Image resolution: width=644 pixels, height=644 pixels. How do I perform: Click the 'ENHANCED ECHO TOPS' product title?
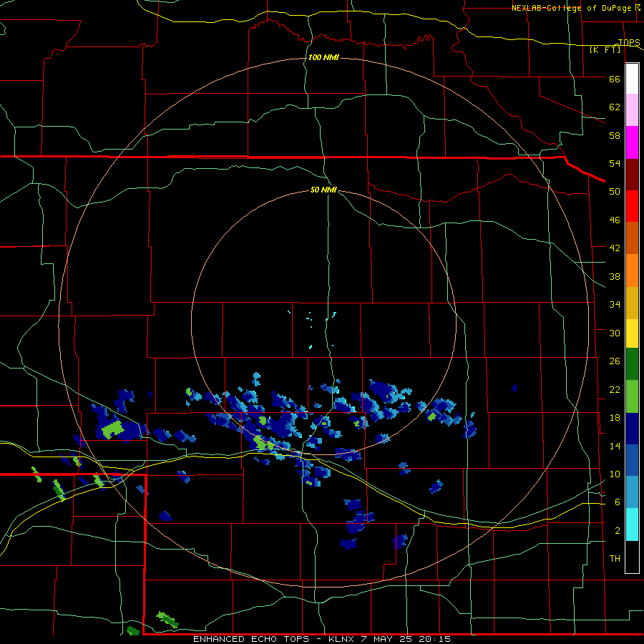[x=251, y=639]
